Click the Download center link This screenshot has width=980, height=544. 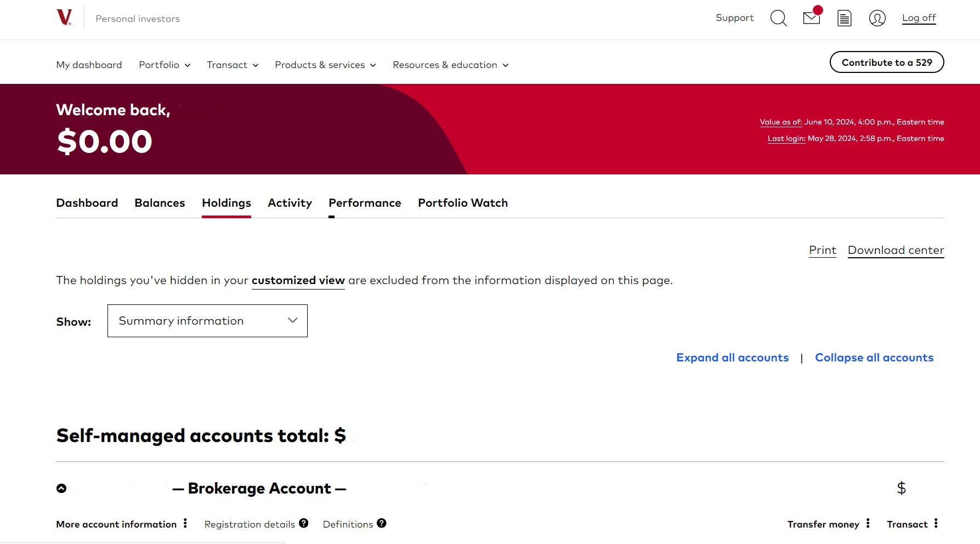896,250
